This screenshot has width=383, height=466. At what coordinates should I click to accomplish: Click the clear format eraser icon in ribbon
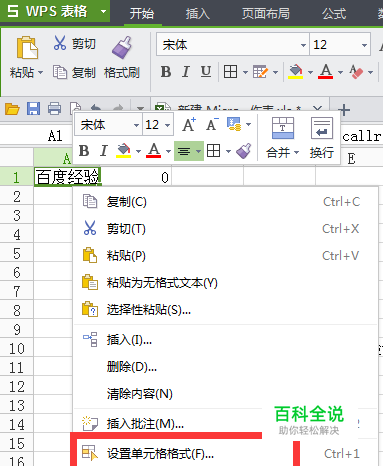pyautogui.click(x=356, y=72)
